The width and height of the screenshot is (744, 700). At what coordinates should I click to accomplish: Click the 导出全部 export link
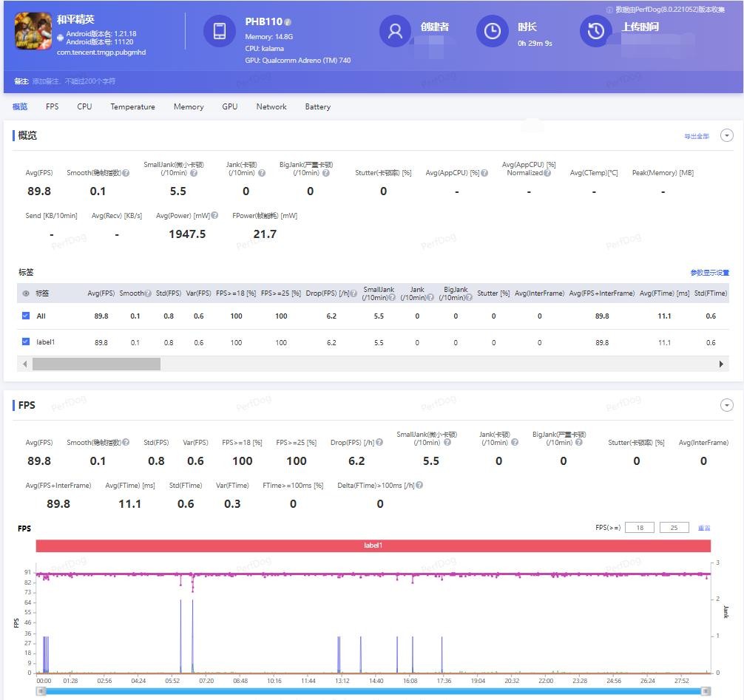click(x=696, y=137)
